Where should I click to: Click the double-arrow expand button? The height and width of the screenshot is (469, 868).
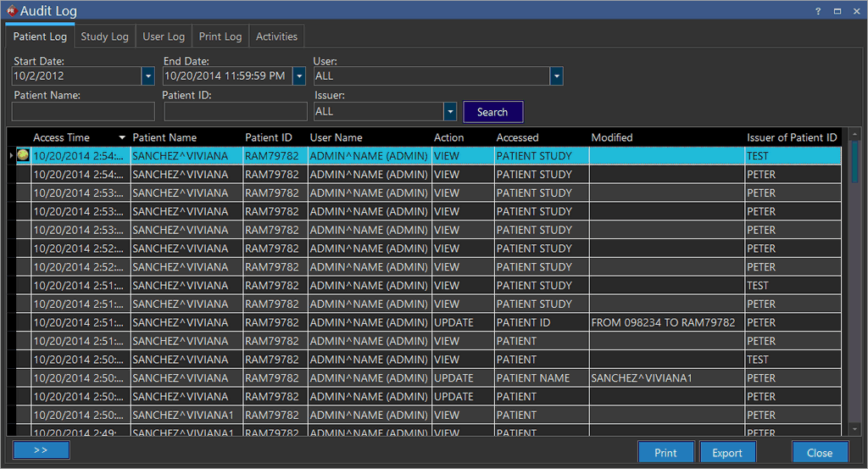click(x=41, y=450)
